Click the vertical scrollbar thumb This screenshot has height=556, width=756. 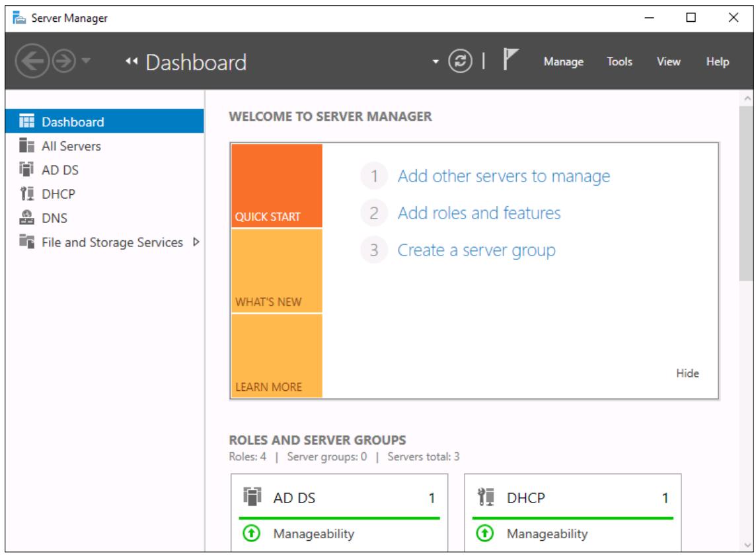(746, 193)
